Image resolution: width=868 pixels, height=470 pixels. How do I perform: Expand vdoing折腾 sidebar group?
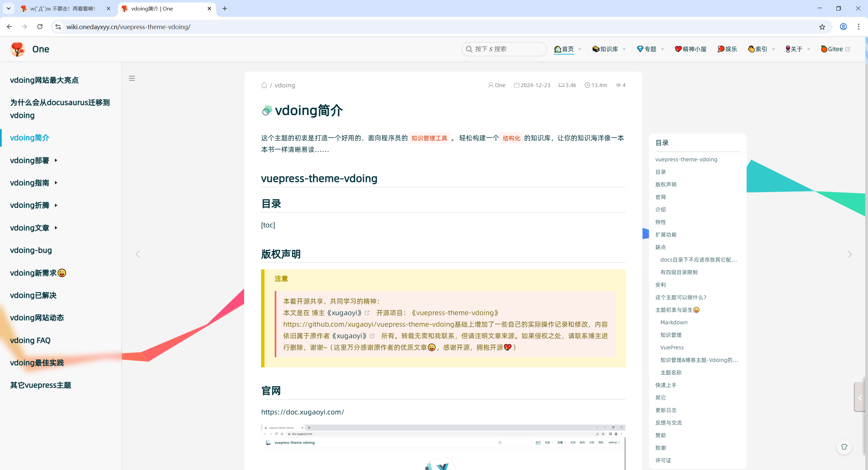click(34, 205)
